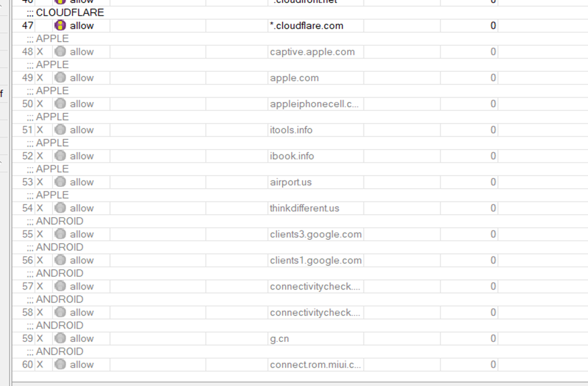Click the X disabled flag on rule 50
588x386 pixels.
coord(40,104)
